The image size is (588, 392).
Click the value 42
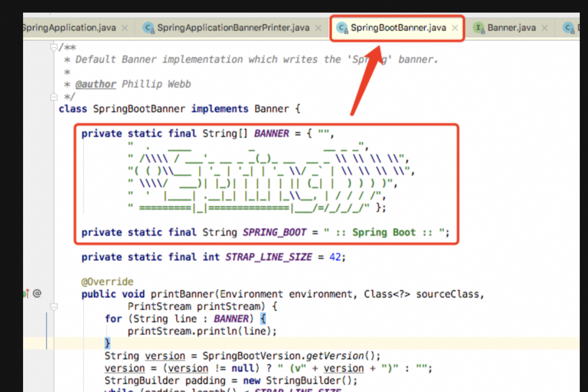335,257
